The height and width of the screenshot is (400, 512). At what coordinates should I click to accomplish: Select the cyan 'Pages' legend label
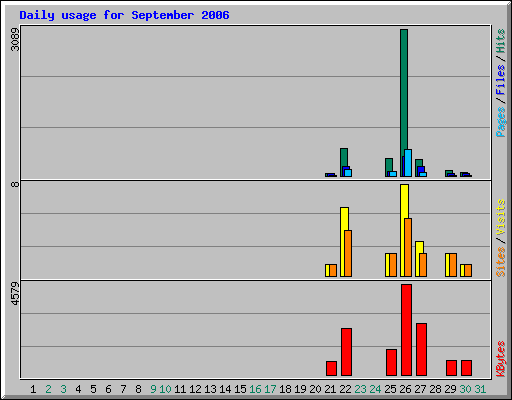pyautogui.click(x=501, y=122)
